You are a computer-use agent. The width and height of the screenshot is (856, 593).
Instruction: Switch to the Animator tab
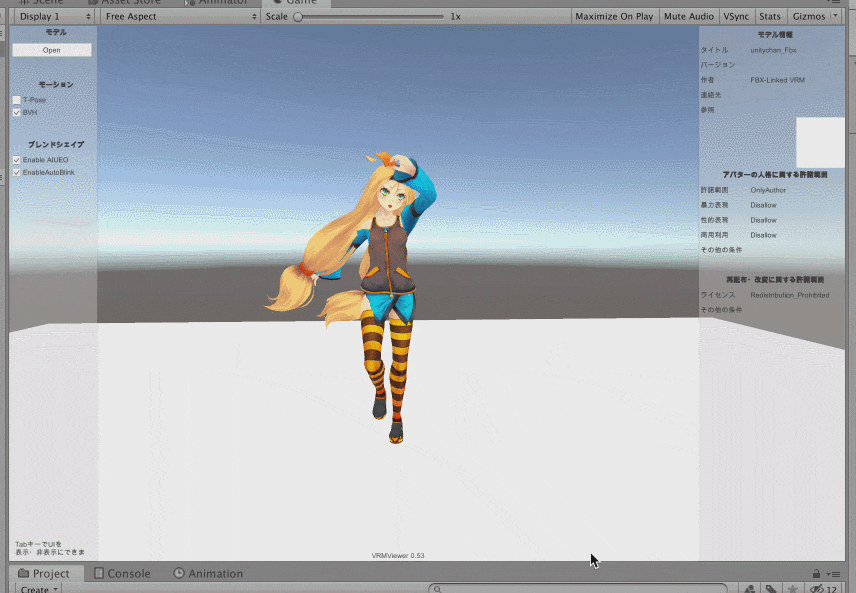coord(217,3)
